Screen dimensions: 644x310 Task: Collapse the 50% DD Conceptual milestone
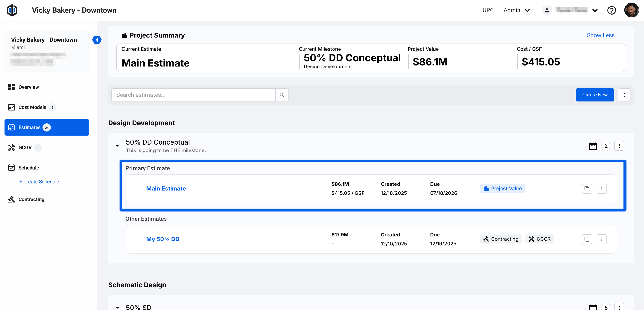pos(117,146)
